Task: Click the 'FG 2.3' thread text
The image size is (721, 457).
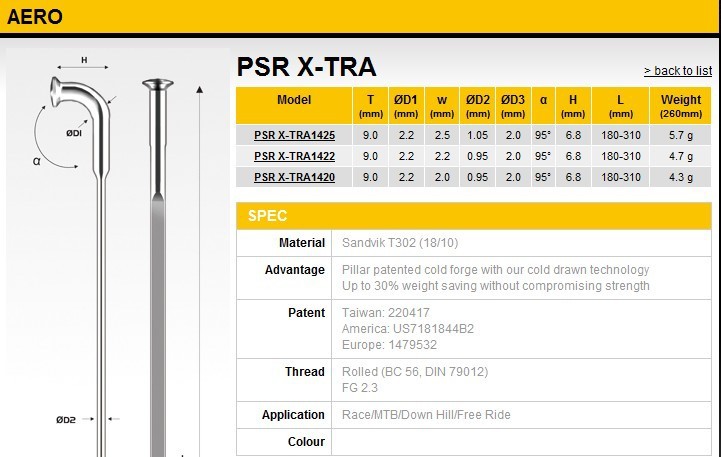Action: click(x=360, y=388)
